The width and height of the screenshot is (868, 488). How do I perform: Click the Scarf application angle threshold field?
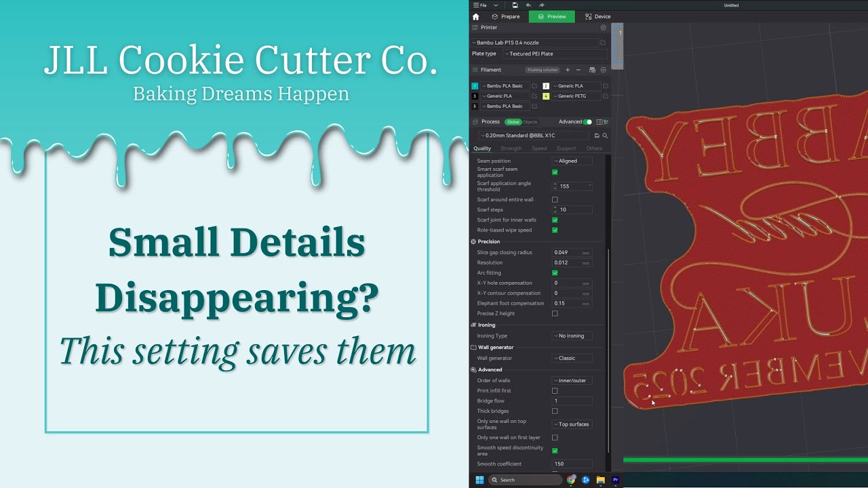[573, 186]
